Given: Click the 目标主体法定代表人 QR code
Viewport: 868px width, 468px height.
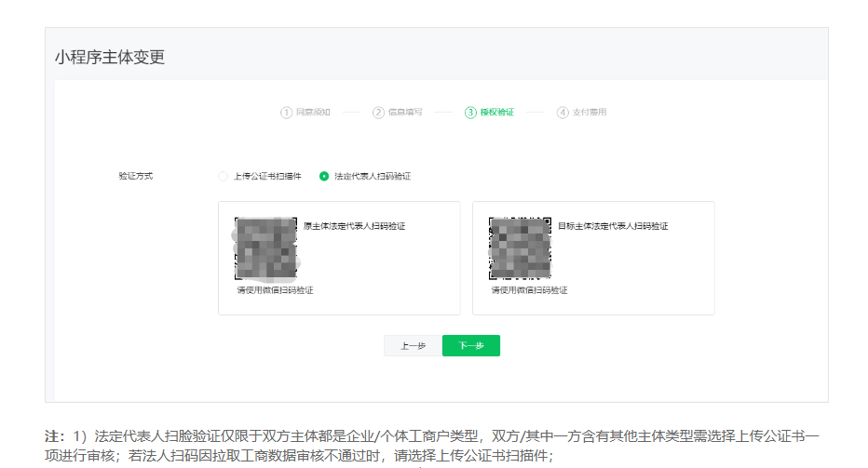Looking at the screenshot, I should click(x=520, y=247).
